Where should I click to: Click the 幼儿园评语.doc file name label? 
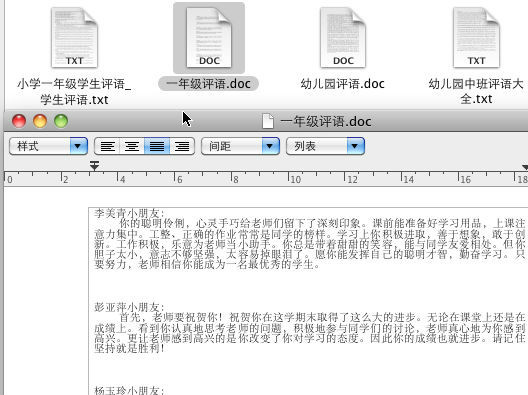click(x=342, y=84)
